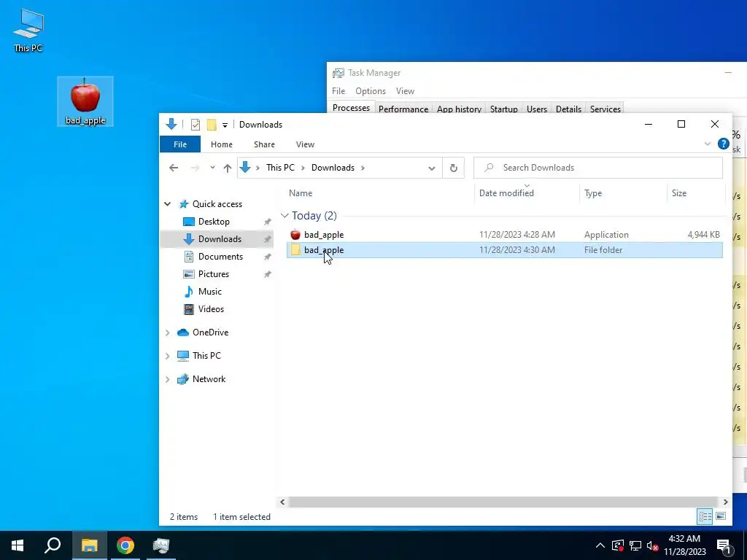The height and width of the screenshot is (560, 747).
Task: Switch to Details view layout button
Action: tap(705, 516)
